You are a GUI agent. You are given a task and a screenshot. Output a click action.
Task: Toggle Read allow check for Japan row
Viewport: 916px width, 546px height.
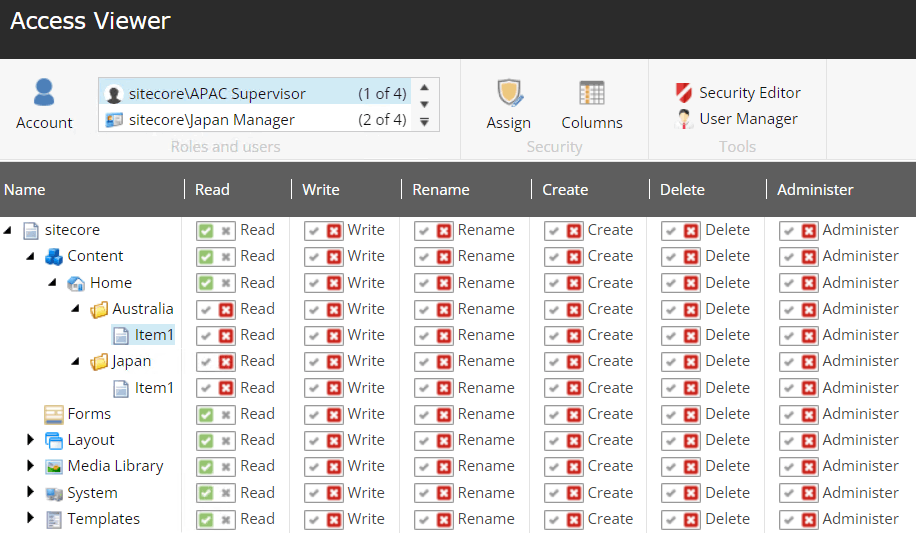pyautogui.click(x=206, y=361)
